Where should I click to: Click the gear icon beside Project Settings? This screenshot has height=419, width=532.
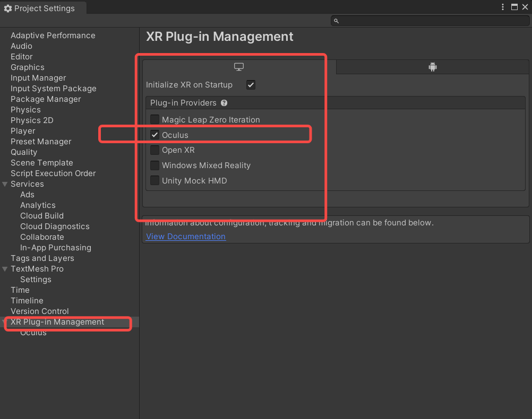(8, 8)
